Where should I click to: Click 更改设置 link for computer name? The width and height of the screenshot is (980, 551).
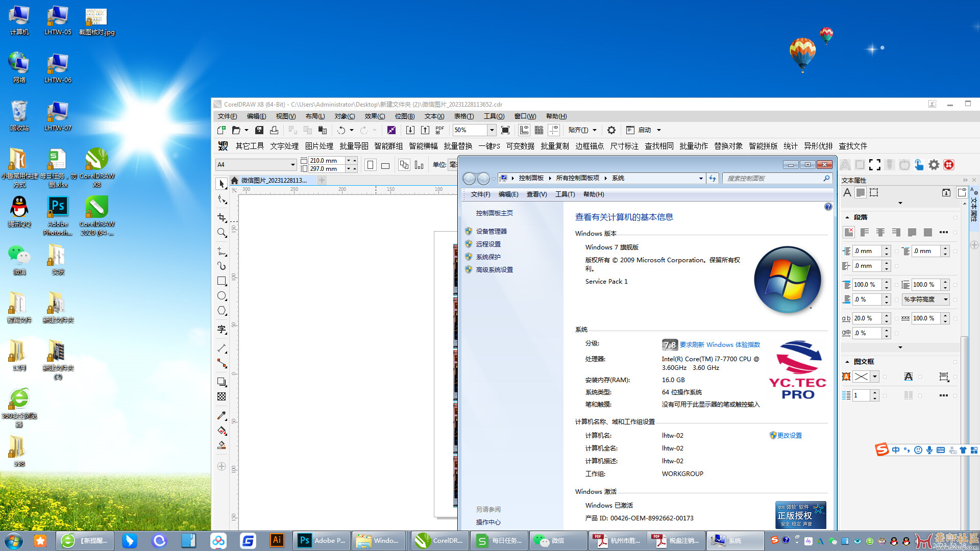789,435
